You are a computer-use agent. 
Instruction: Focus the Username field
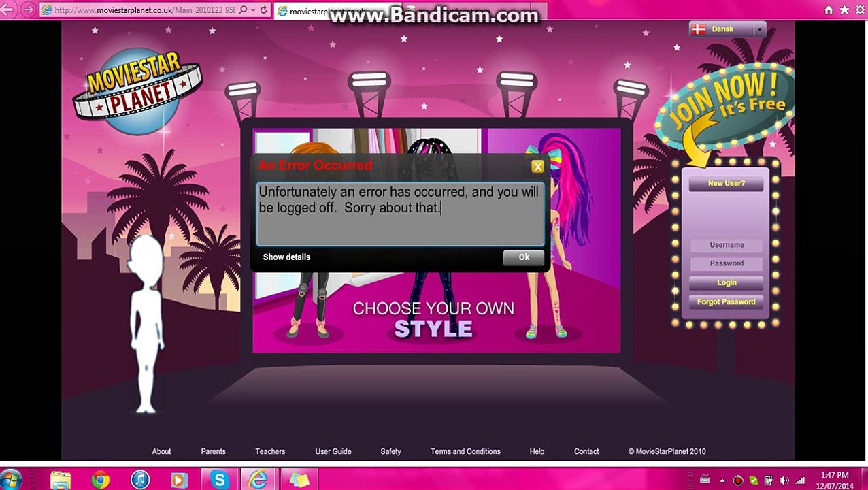[727, 245]
